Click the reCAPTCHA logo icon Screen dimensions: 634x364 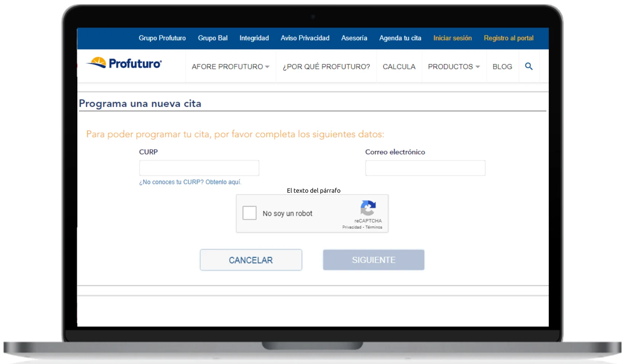click(x=368, y=208)
